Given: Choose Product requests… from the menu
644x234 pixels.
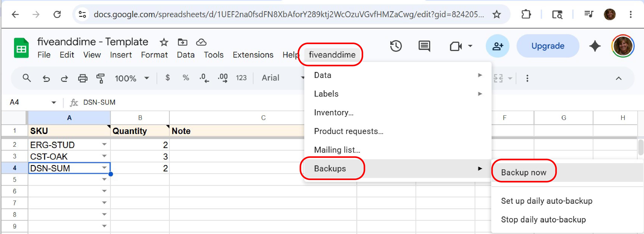Looking at the screenshot, I should (x=398, y=131).
